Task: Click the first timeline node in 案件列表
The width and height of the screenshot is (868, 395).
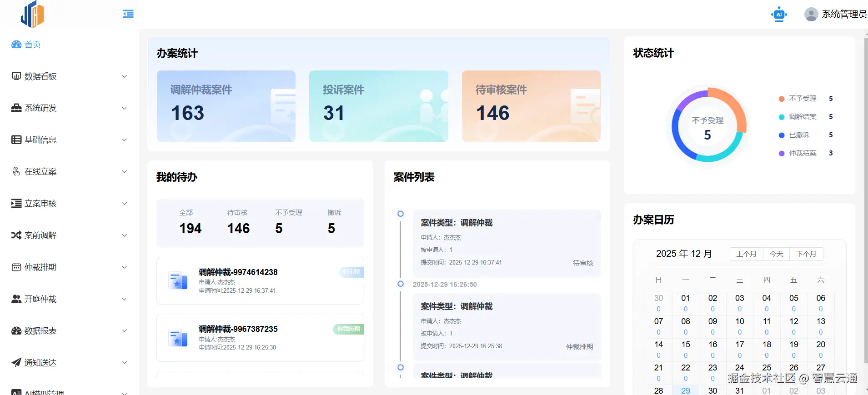Action: tap(401, 214)
